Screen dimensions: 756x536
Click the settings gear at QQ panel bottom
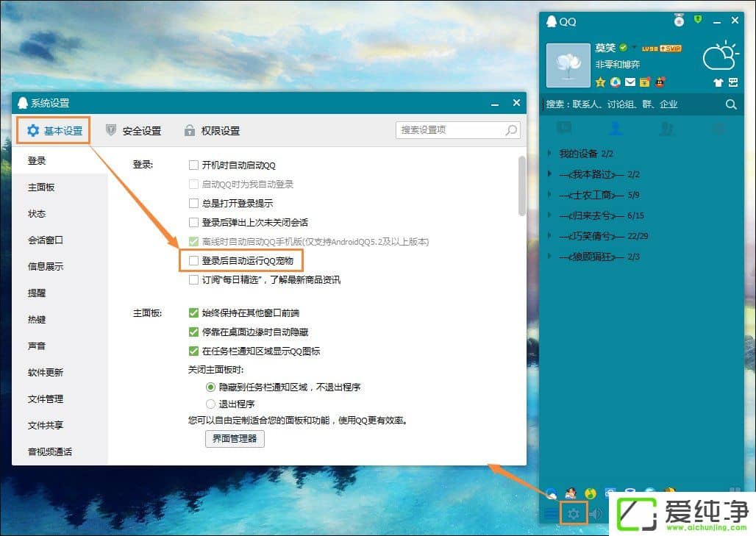click(x=574, y=512)
